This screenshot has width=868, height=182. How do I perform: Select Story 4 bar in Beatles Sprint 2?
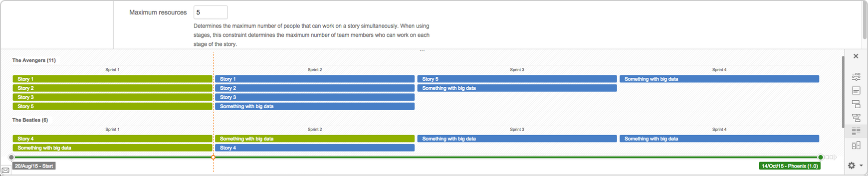tap(315, 148)
